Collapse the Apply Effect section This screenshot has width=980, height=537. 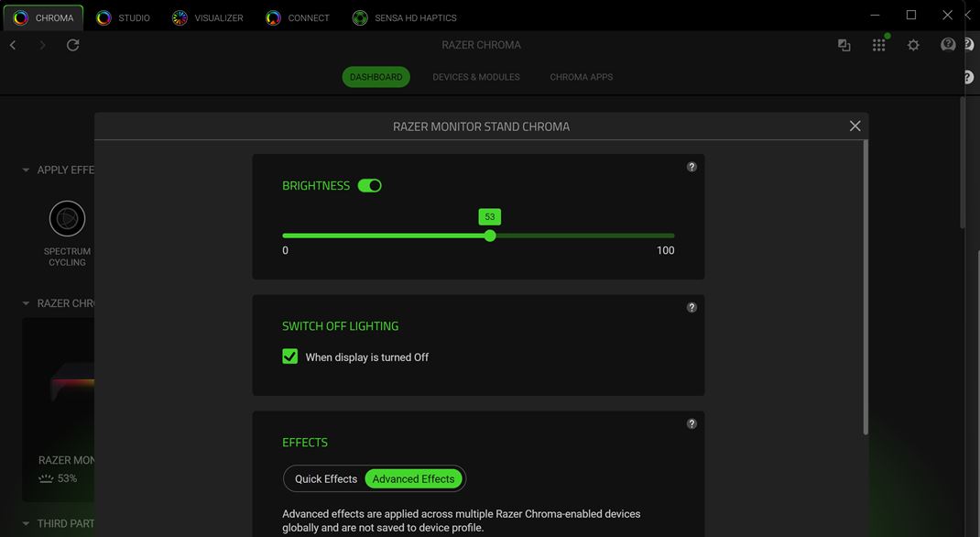25,170
